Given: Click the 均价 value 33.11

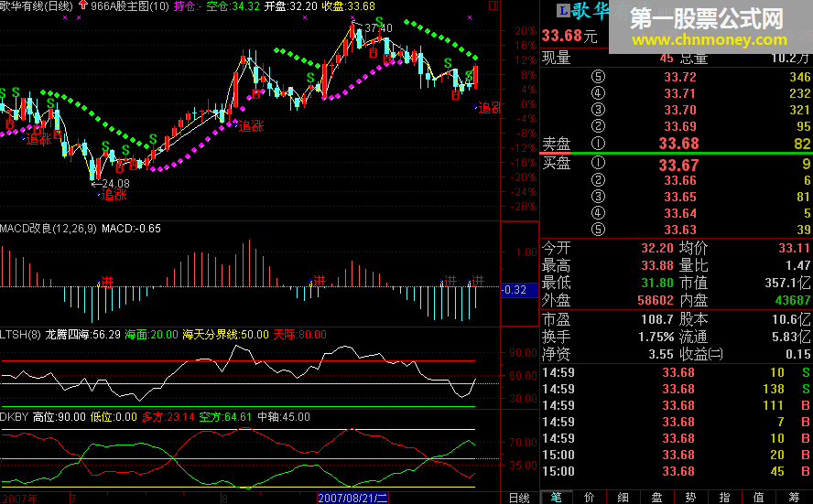Looking at the screenshot, I should (795, 248).
